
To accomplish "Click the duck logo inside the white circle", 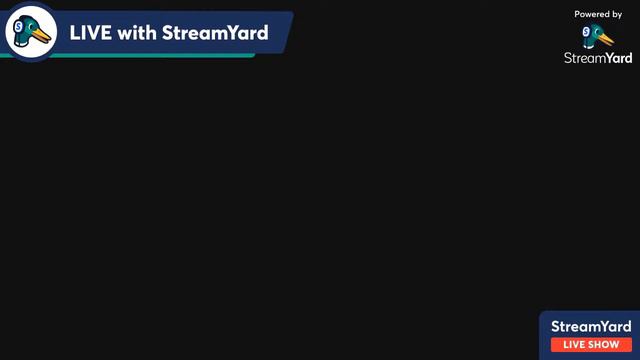I will (x=31, y=31).
